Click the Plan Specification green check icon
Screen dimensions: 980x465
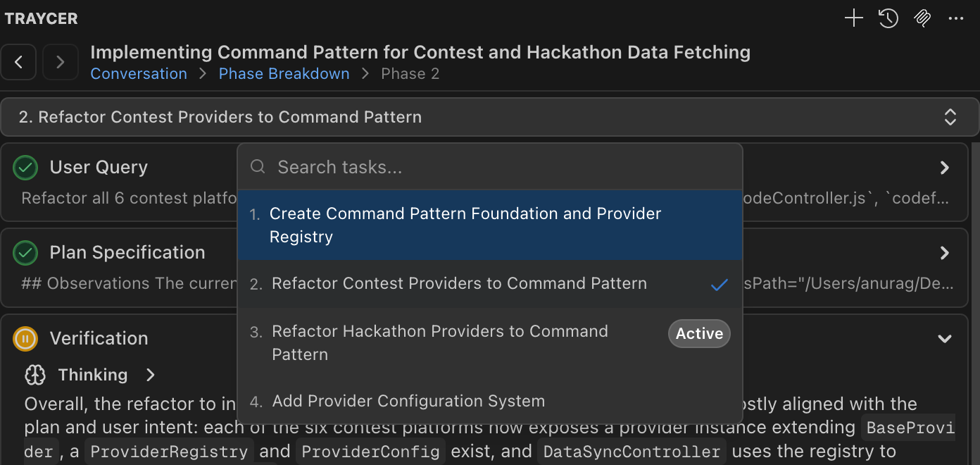coord(25,252)
